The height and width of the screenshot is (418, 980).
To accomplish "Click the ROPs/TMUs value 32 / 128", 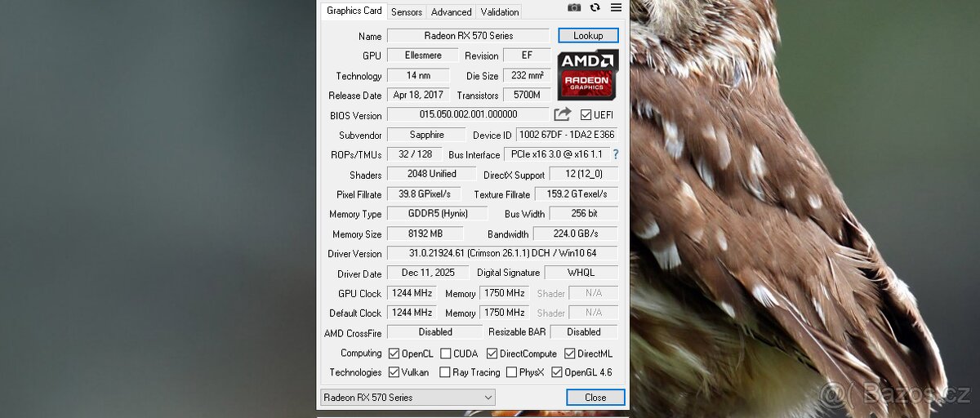I will 415,154.
